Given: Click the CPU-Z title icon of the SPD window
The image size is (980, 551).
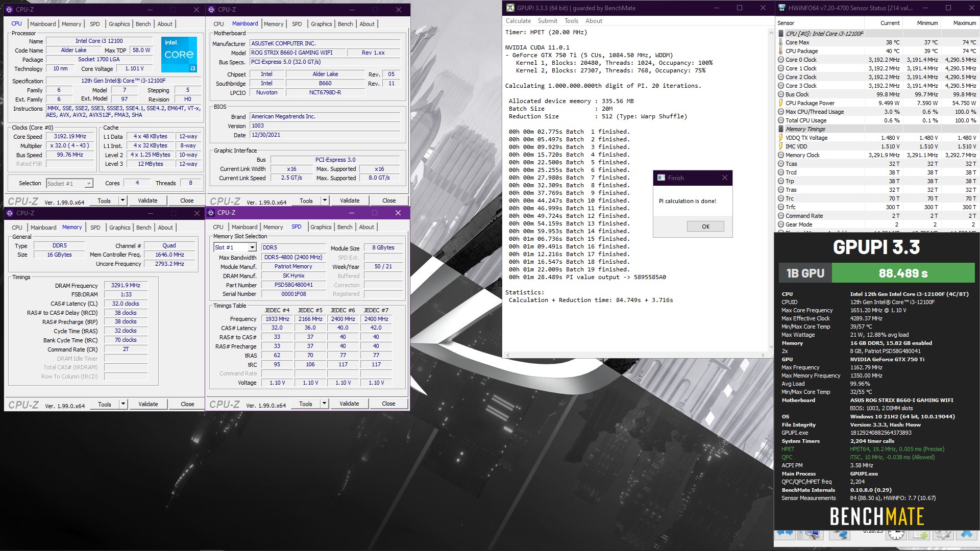Looking at the screenshot, I should 211,213.
